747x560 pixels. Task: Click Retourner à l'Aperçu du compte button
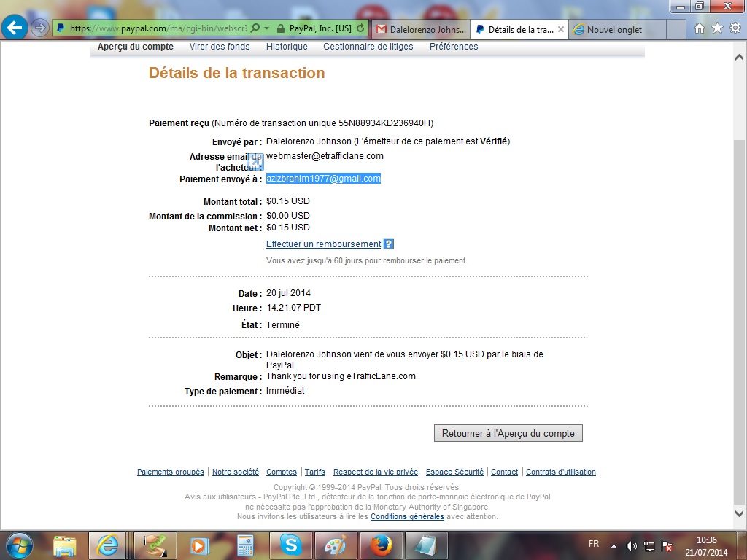[508, 433]
